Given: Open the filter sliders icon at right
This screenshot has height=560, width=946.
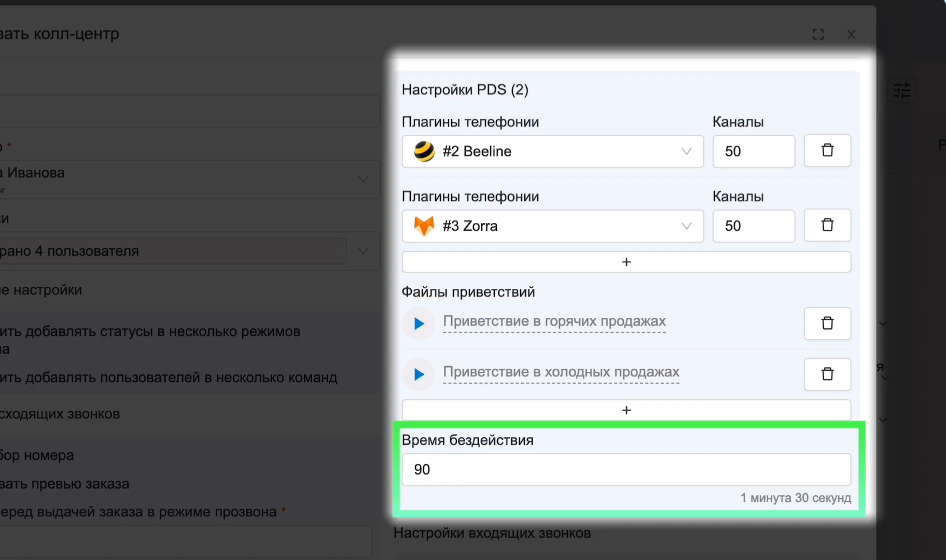Looking at the screenshot, I should [902, 91].
